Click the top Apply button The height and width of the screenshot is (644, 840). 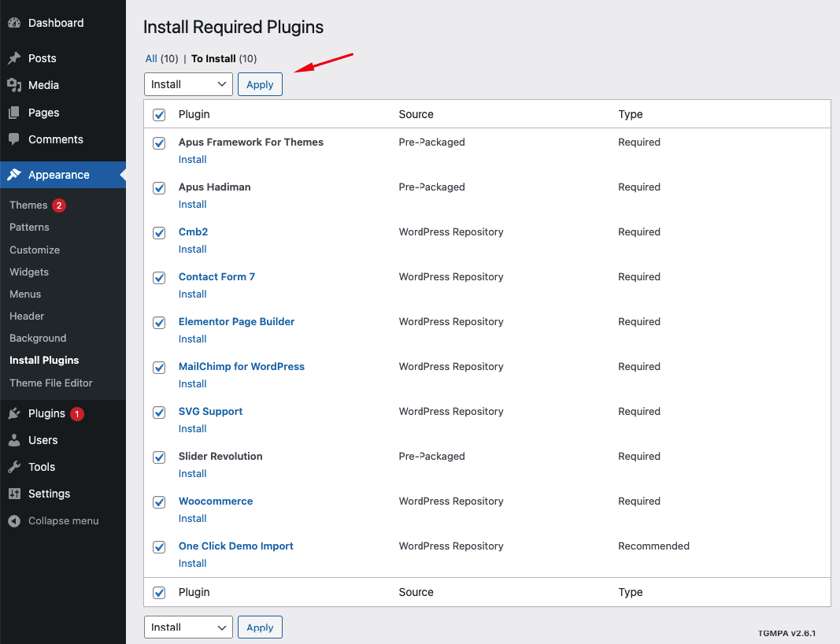click(x=260, y=84)
